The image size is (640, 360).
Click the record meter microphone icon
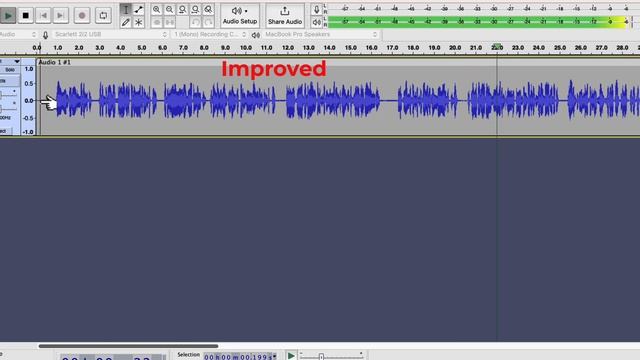click(316, 9)
